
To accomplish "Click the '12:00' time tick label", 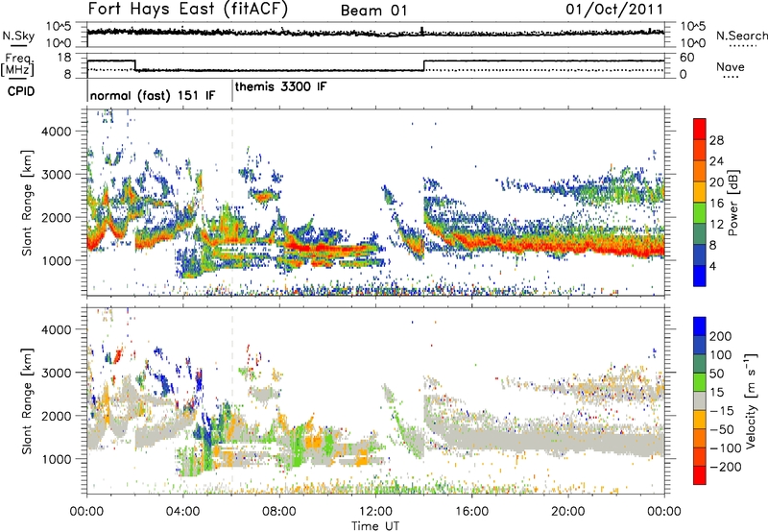I will click(x=375, y=512).
